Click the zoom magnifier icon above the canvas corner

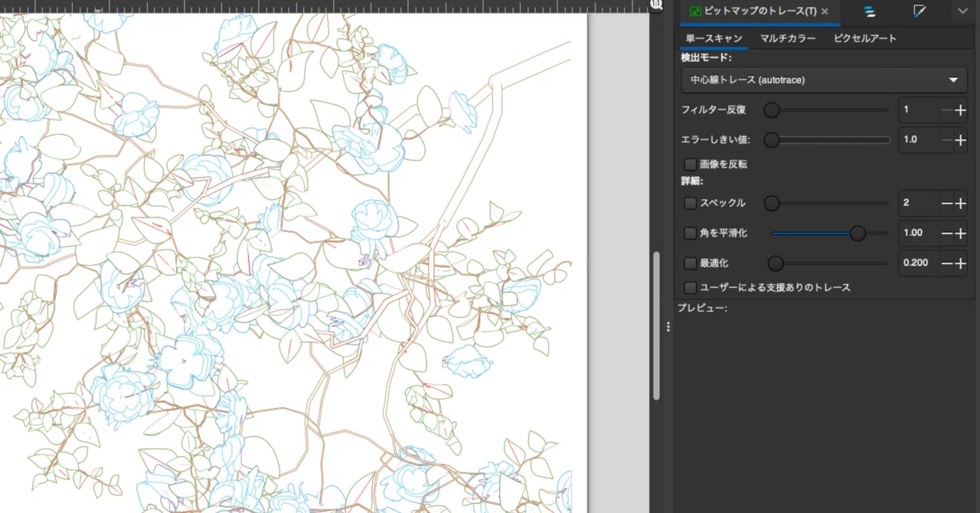[656, 5]
